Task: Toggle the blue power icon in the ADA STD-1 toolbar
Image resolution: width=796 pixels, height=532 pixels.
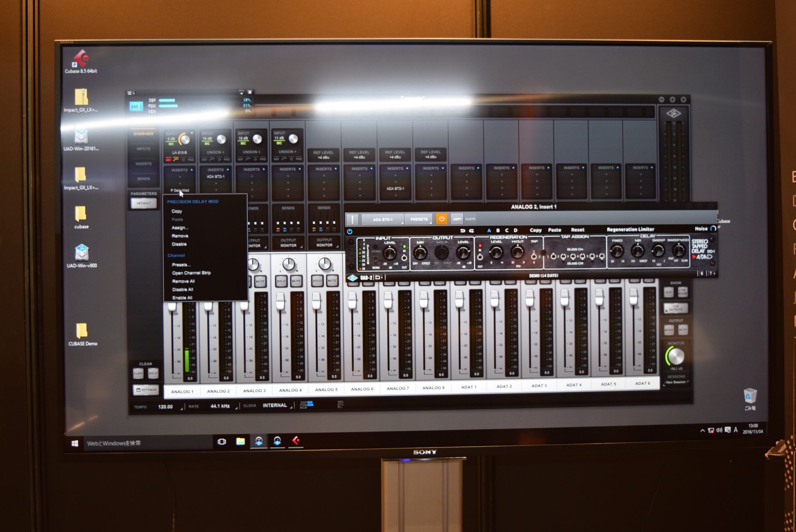Action: point(349,232)
